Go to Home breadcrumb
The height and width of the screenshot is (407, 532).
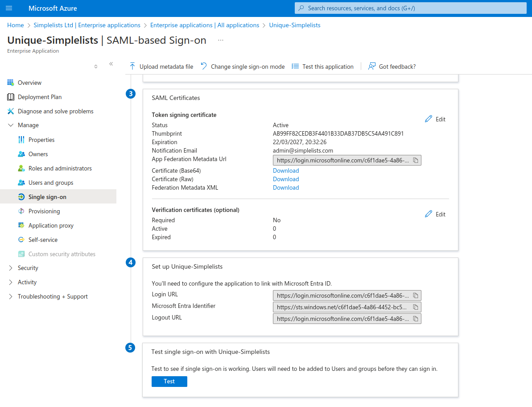[x=16, y=25]
